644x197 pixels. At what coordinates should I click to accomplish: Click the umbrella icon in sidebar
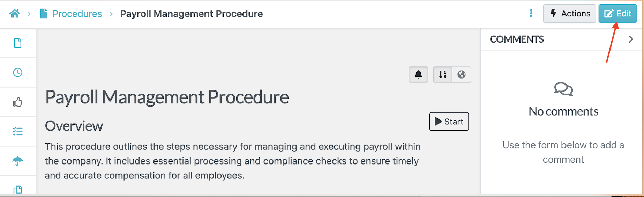[x=18, y=161]
